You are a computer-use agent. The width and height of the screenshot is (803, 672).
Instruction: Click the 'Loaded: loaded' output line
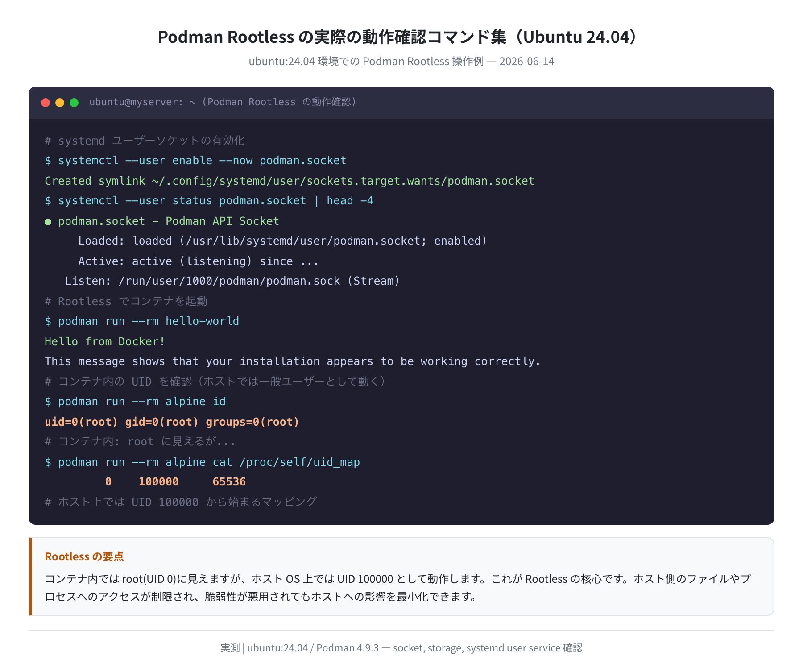(x=282, y=241)
